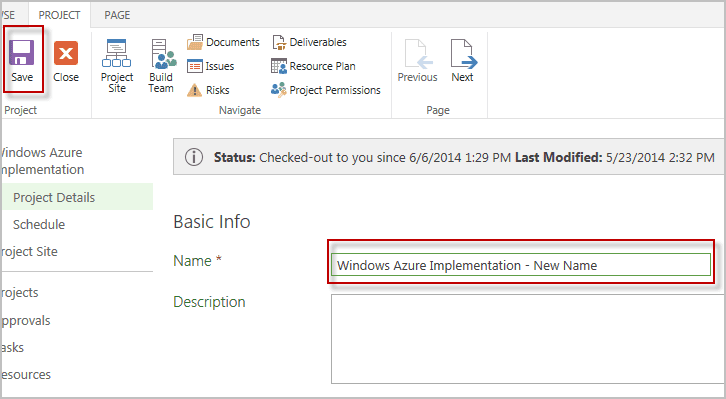Screen dimensions: 726x399
Task: Open Documents in Navigate group
Action: [x=223, y=42]
